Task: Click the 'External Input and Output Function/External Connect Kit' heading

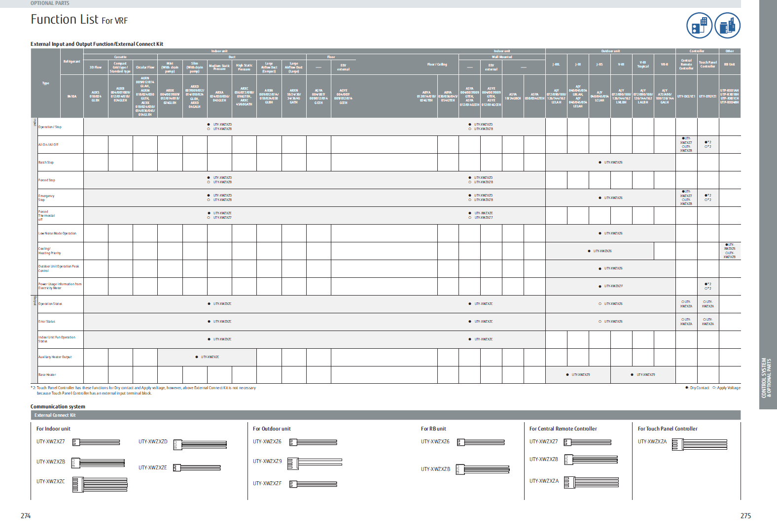Action: pyautogui.click(x=97, y=44)
